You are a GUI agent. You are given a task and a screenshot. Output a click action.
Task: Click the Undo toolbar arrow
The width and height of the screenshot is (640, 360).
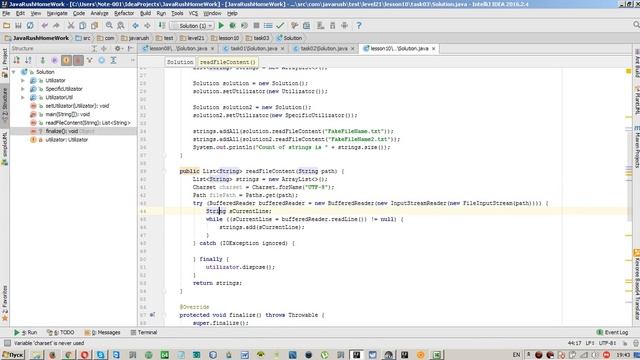coord(44,26)
